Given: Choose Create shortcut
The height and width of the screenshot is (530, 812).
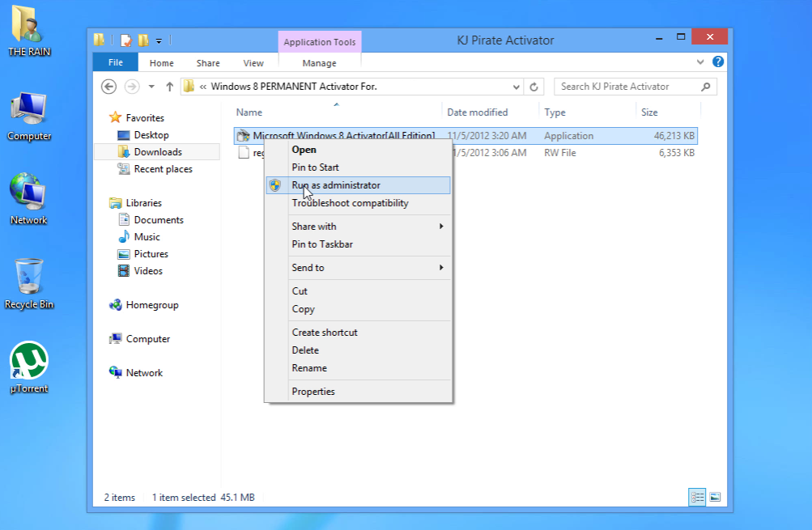Looking at the screenshot, I should point(359,333).
